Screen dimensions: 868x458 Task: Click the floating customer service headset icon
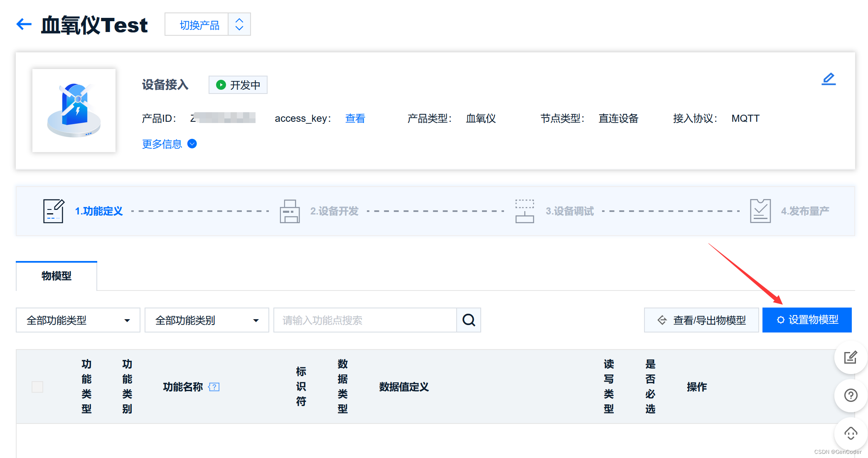pos(850,433)
